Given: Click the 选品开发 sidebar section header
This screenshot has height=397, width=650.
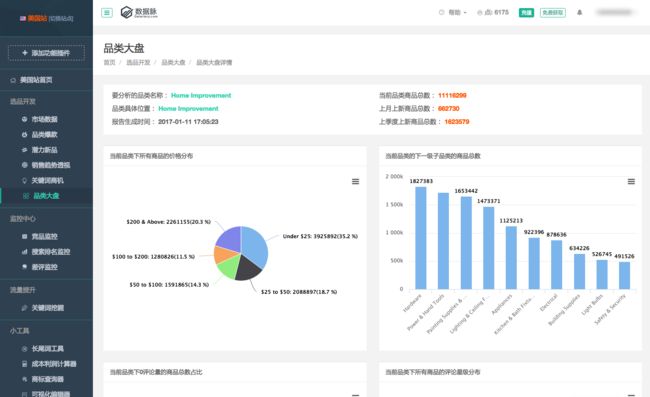Looking at the screenshot, I should [x=23, y=101].
